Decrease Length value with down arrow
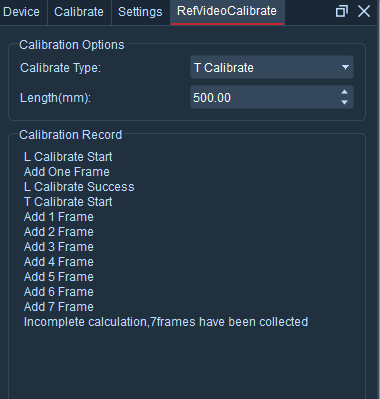Image resolution: width=380 pixels, height=399 pixels. point(345,102)
